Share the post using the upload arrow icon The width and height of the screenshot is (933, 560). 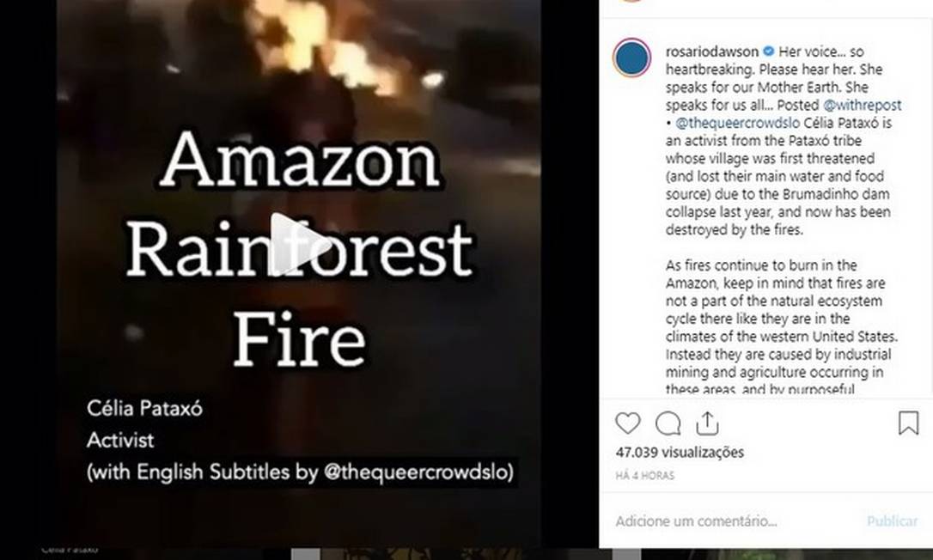coord(708,423)
